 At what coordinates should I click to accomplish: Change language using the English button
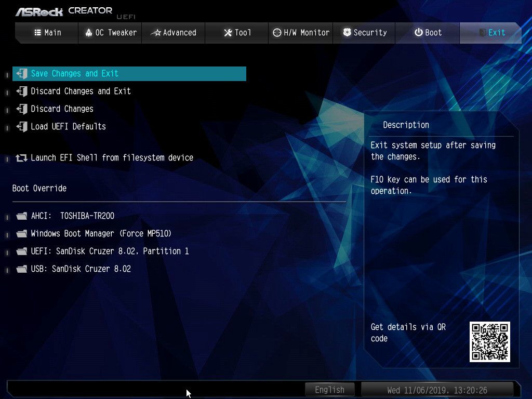point(329,390)
